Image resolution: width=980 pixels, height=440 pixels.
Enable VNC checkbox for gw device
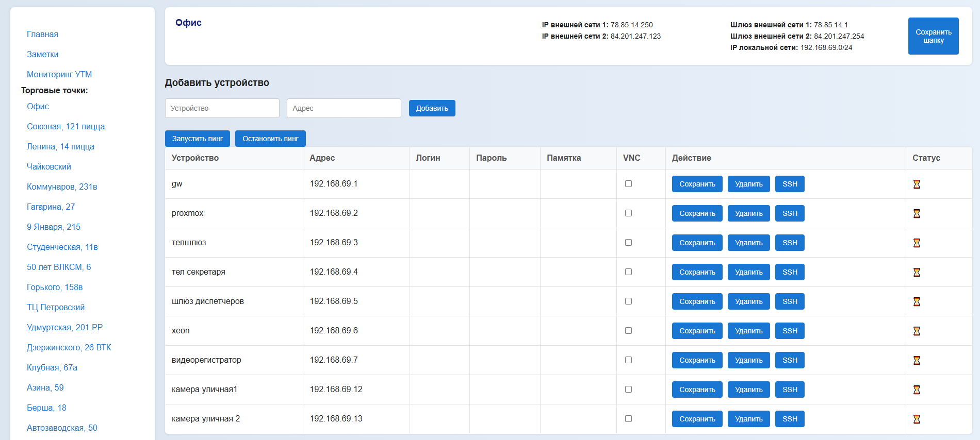[628, 183]
